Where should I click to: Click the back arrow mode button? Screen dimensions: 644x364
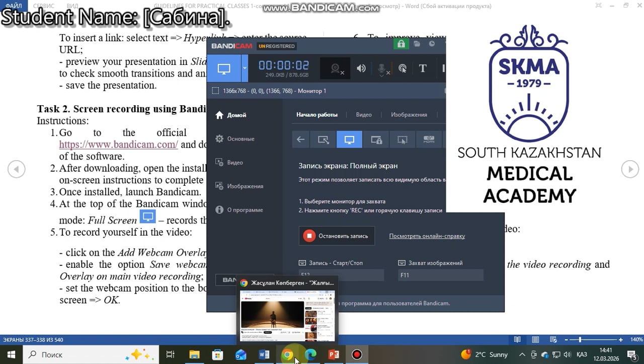click(300, 139)
